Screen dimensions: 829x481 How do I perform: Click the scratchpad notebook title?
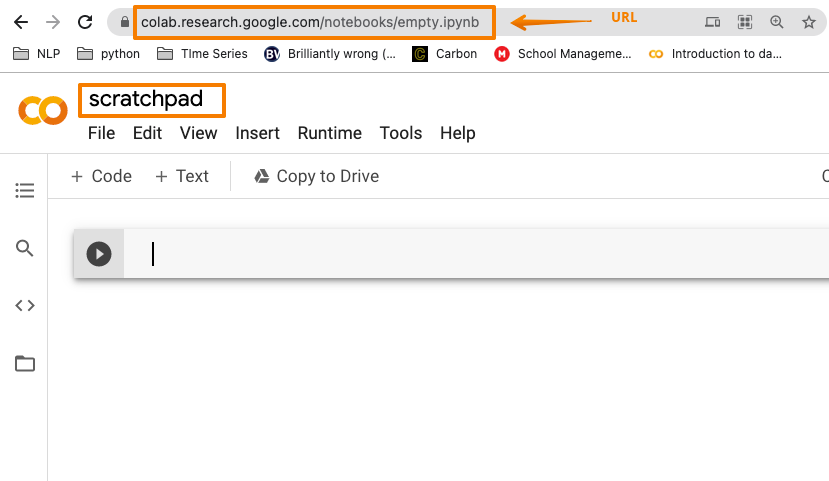coord(146,99)
